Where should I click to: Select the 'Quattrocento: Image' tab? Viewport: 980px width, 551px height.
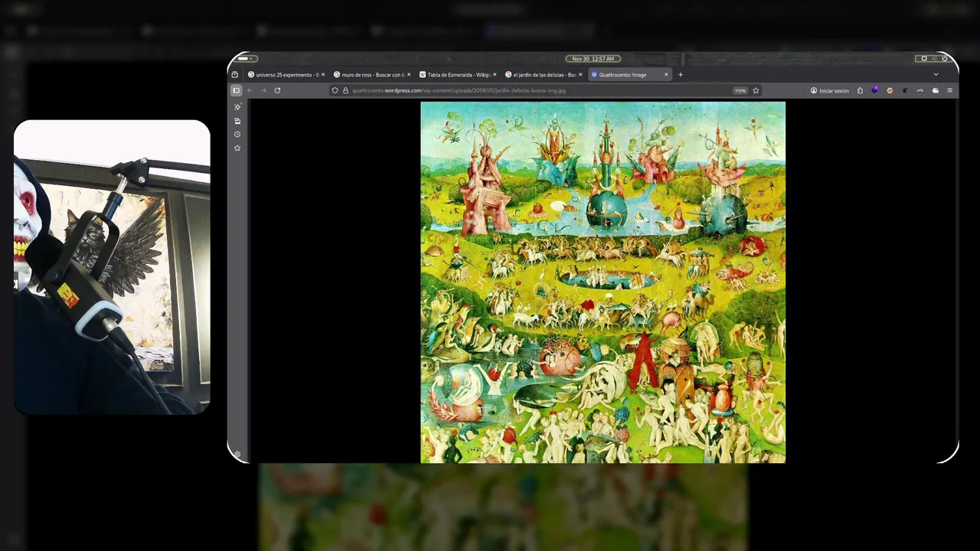(629, 74)
